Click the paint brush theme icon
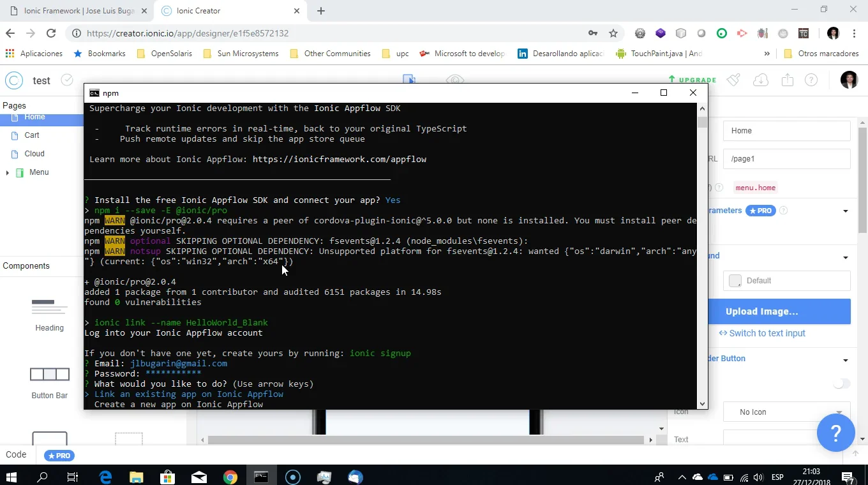 coord(734,80)
